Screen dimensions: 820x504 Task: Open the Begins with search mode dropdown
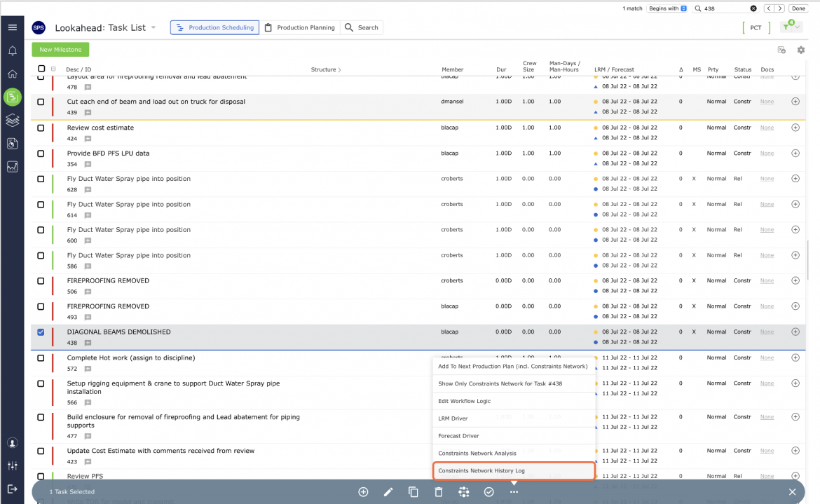[x=667, y=8]
